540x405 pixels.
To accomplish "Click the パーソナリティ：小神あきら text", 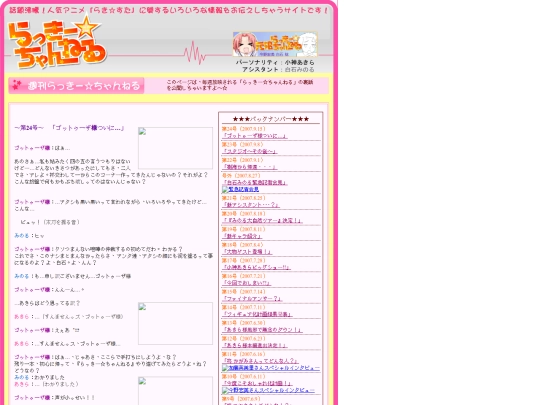I will 275,62.
